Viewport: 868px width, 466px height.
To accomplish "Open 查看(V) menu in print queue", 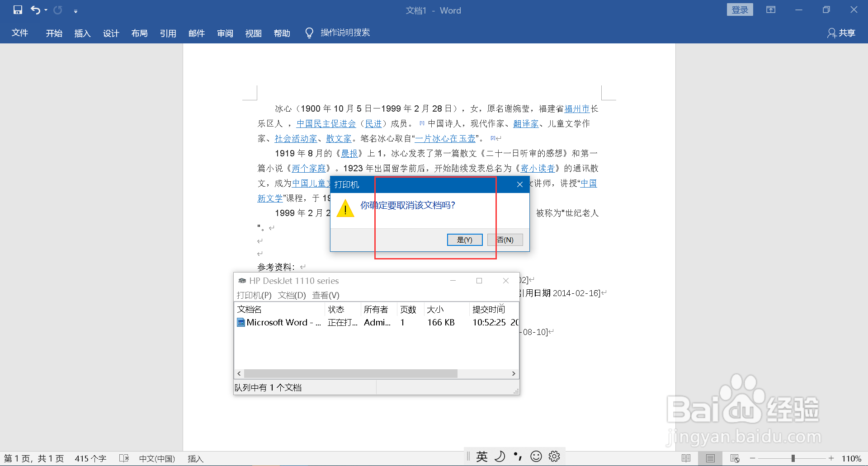I will pos(326,295).
